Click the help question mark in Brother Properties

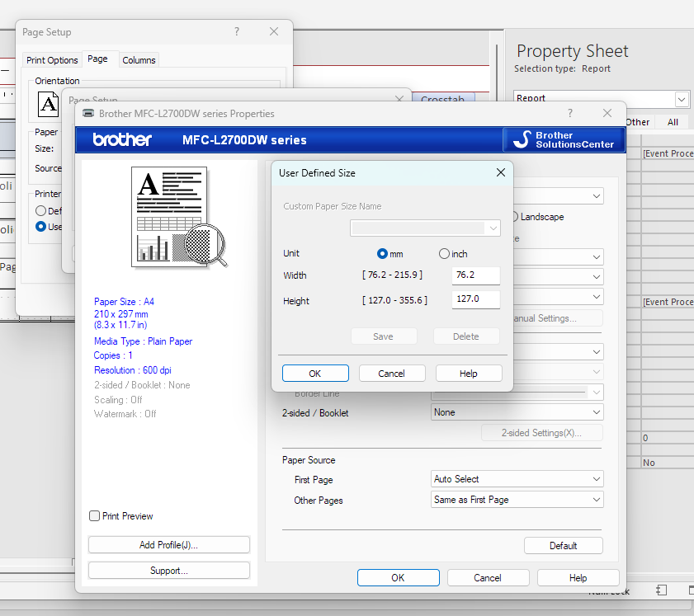tap(570, 113)
